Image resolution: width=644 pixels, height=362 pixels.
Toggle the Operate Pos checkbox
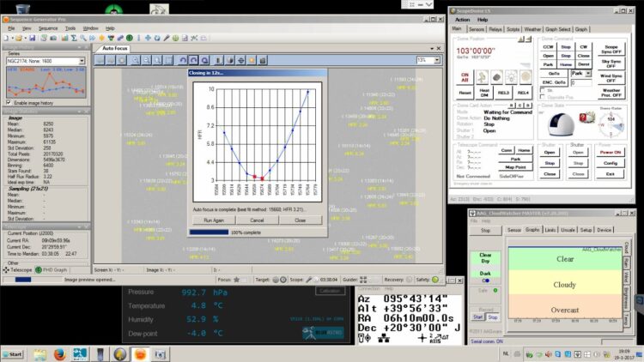tap(542, 97)
